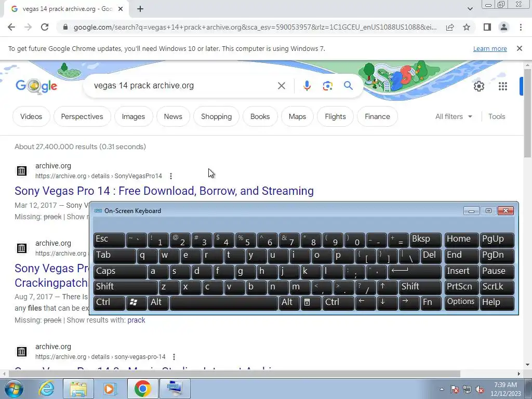Open a new tab with plus button
Viewport: 532px width, 399px height.
pos(140,9)
